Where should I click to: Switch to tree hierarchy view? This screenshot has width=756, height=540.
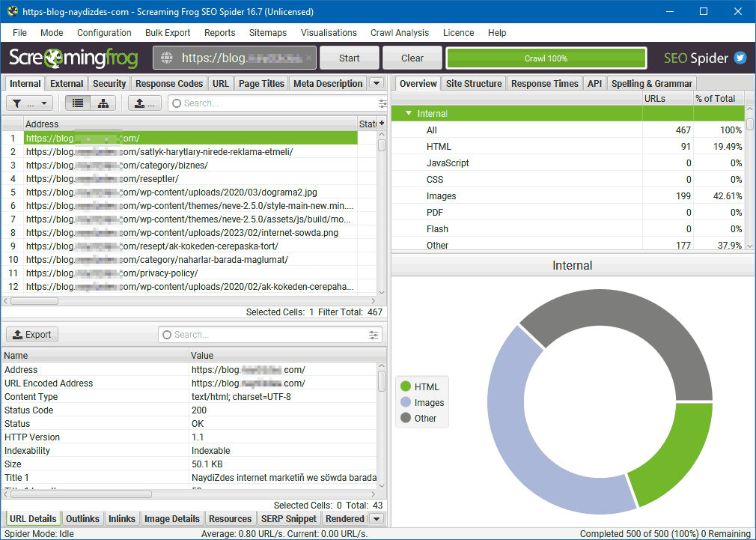(x=103, y=103)
